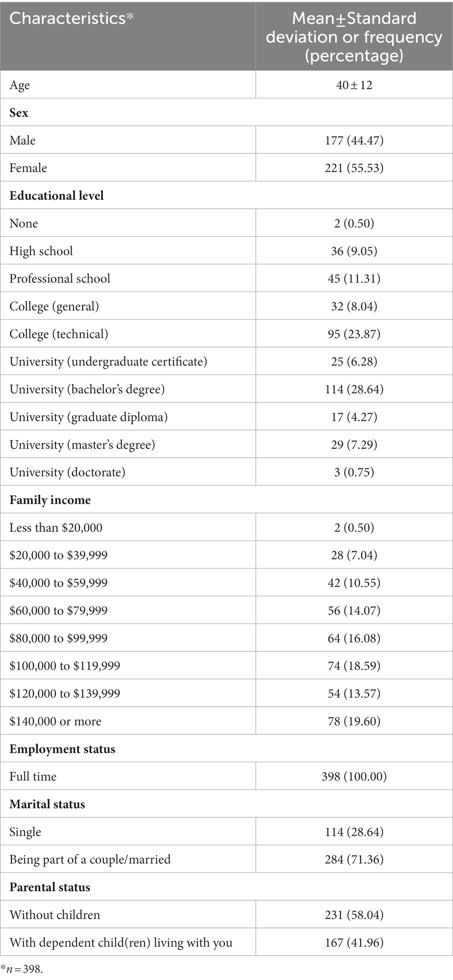Click the Characteristics column header
Screen dimensions: 453x980
pyautogui.click(x=72, y=18)
